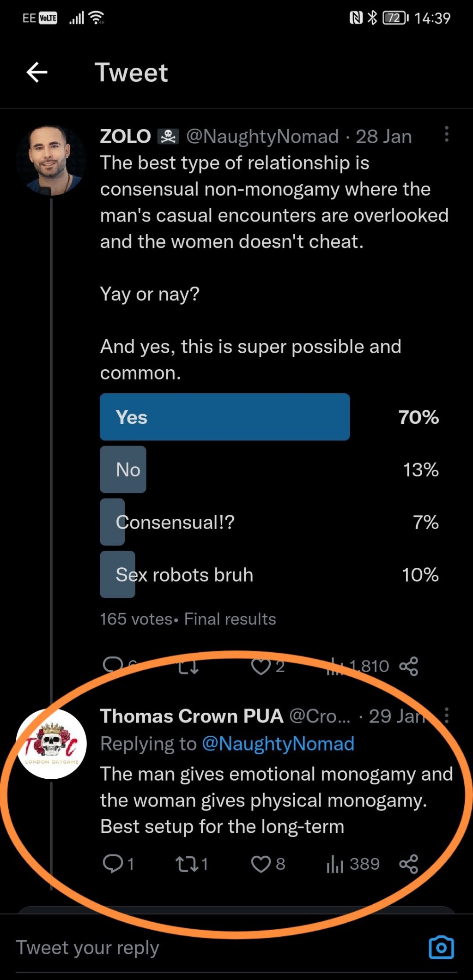
Task: Reply to Thomas Crown PUA's tweet
Action: point(113,864)
